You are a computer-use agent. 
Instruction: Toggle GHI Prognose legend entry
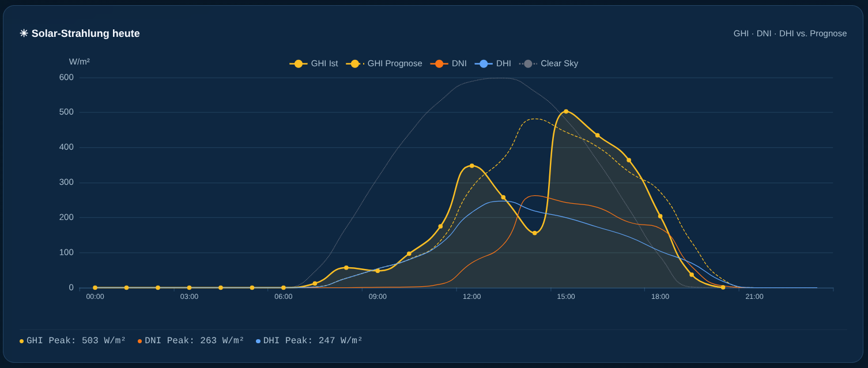click(x=384, y=63)
